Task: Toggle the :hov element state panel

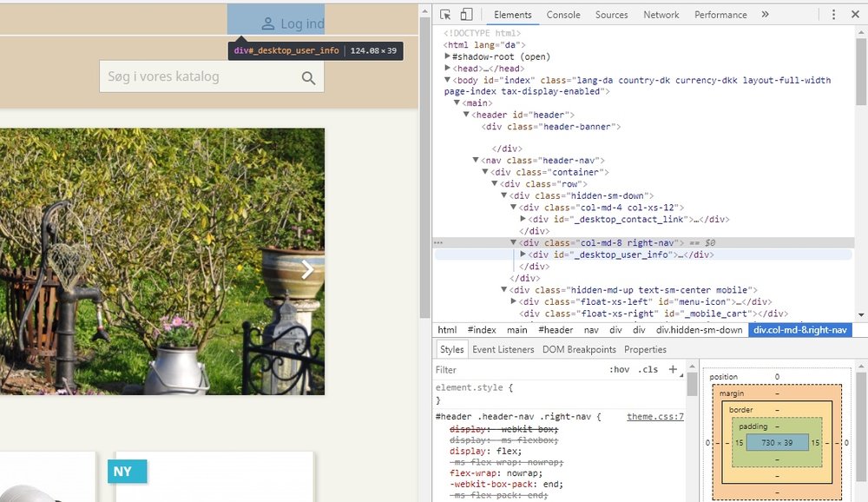Action: pyautogui.click(x=620, y=370)
